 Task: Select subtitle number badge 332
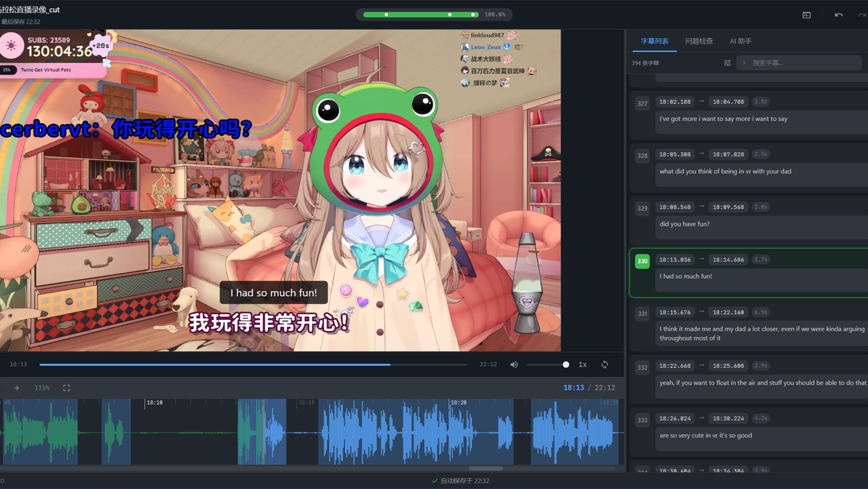(642, 368)
